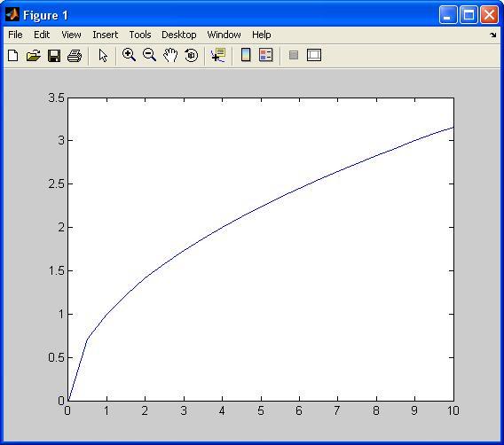Toggle the Data Cursor tool
Viewport: 504px width, 445px height.
pos(218,55)
